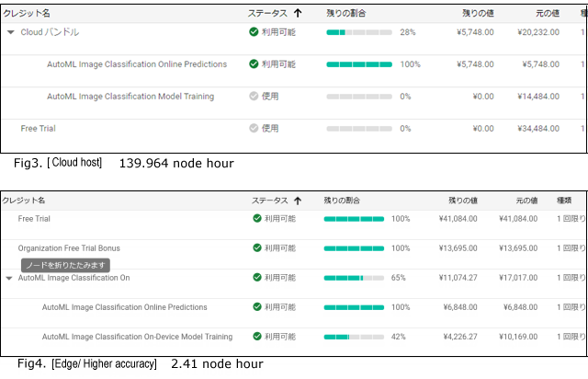Click 42% progress bar for On-Device Training
This screenshot has height=379, width=588.
pyautogui.click(x=354, y=337)
